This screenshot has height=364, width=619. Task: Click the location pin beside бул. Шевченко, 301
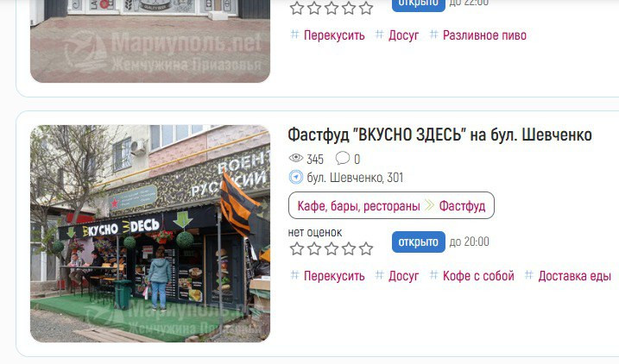(295, 178)
